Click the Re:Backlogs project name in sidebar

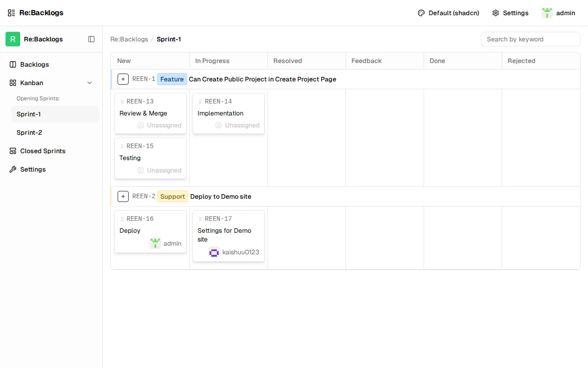click(x=43, y=39)
